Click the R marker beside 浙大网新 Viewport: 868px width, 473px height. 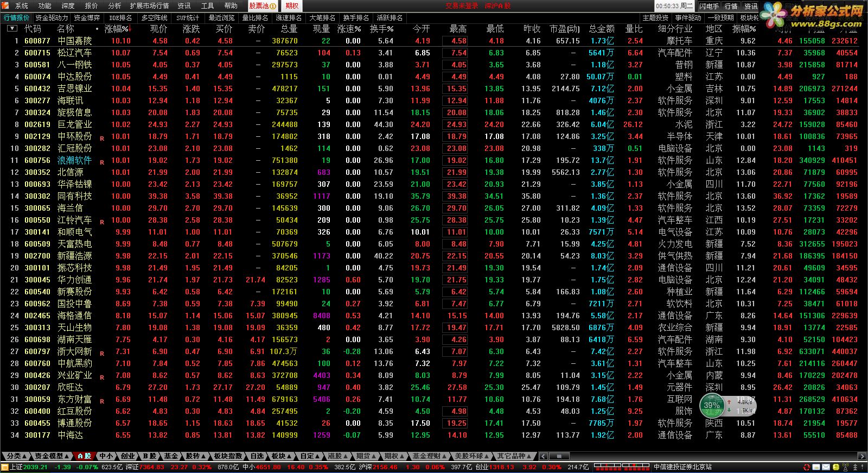(101, 354)
